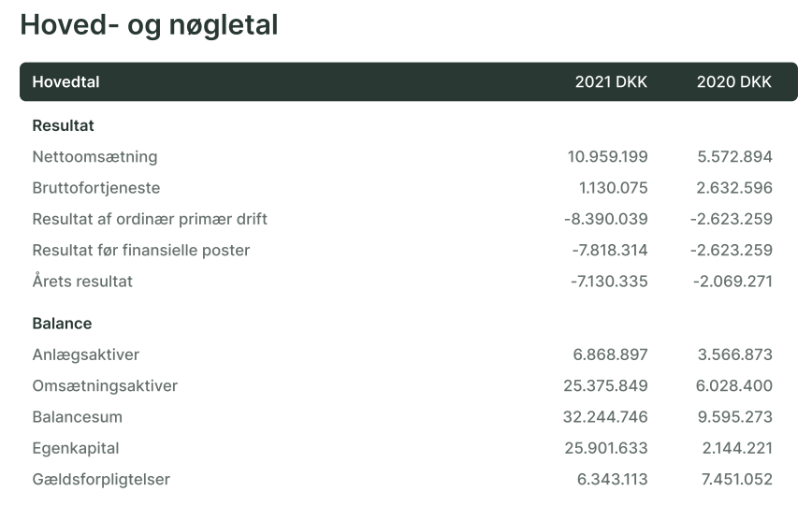Screen dimensions: 812x506
Task: Click the Årets resultat row label
Action: (x=82, y=281)
